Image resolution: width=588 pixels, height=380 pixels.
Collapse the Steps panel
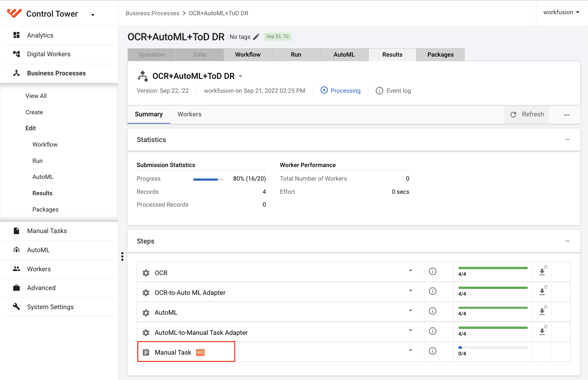567,241
